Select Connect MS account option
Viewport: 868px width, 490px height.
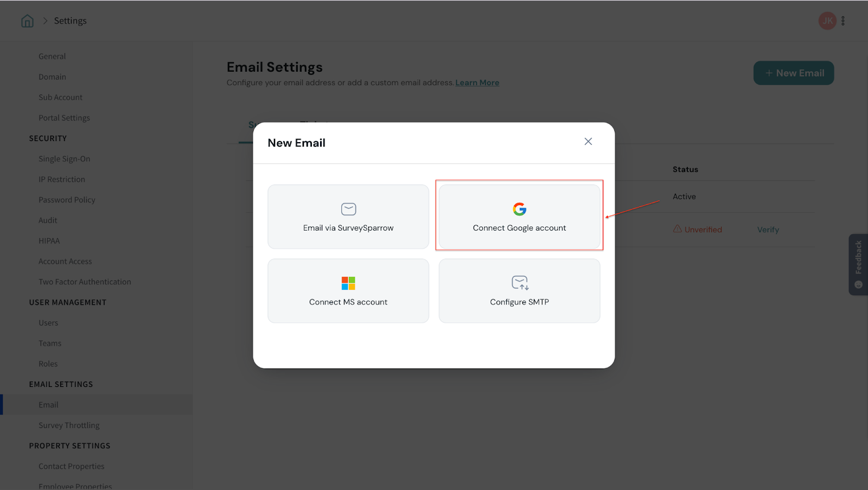tap(348, 291)
